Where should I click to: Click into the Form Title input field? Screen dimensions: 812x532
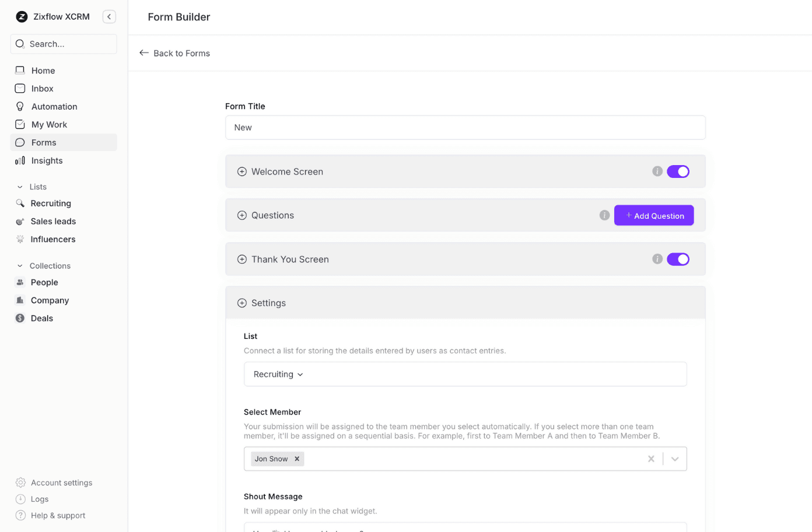[x=465, y=128]
